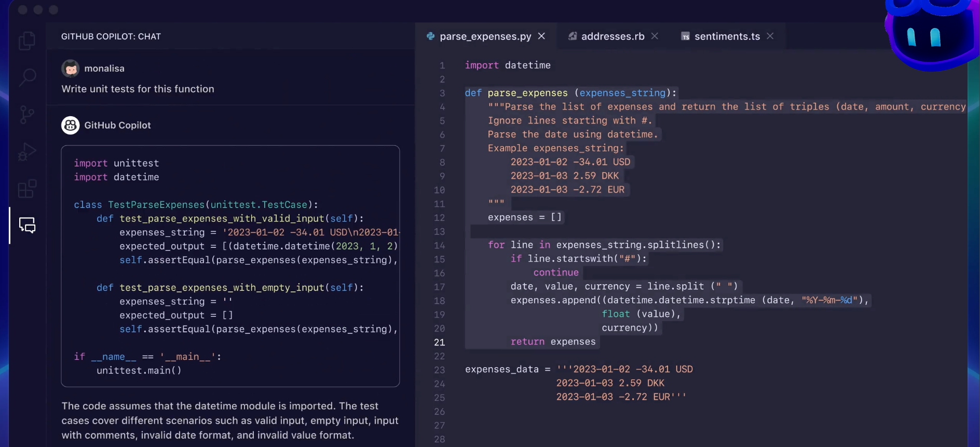This screenshot has height=447, width=980.
Task: Click the Python file icon on parse_expenses.py tab
Action: point(430,36)
